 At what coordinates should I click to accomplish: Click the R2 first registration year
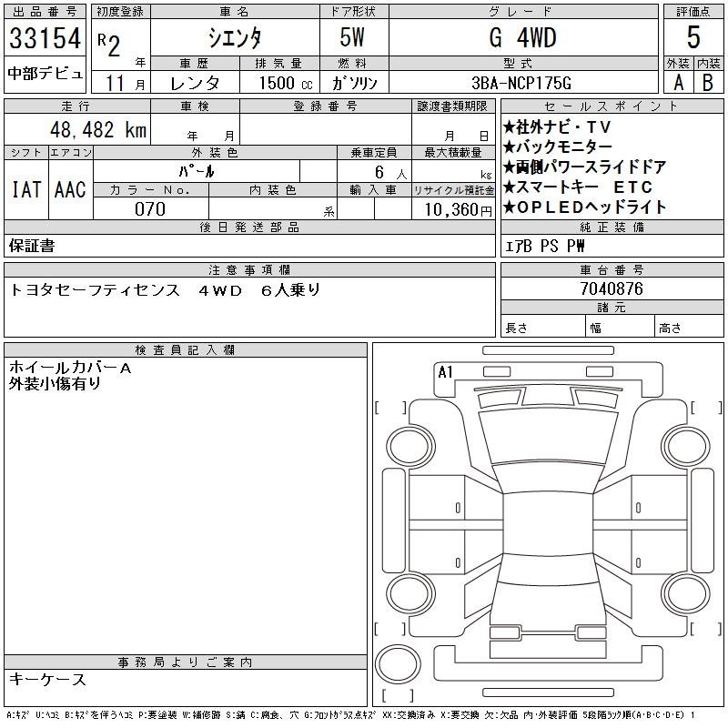(x=109, y=45)
